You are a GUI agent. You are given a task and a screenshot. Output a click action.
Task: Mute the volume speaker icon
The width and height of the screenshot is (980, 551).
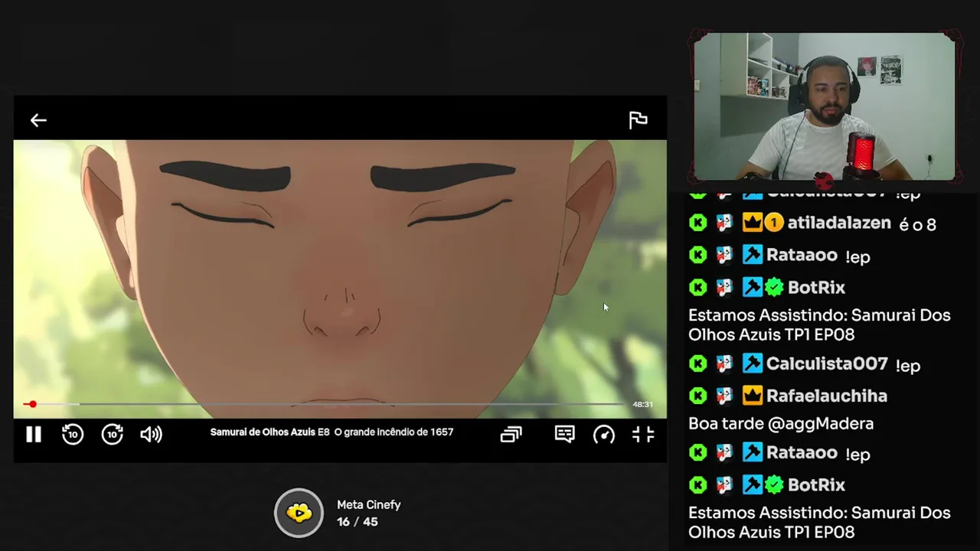pos(151,435)
